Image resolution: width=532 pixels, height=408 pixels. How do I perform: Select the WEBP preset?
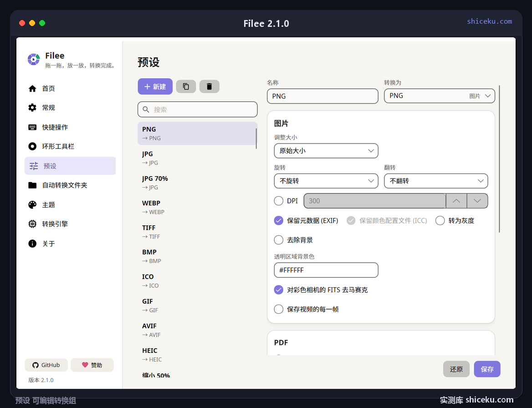(x=197, y=207)
